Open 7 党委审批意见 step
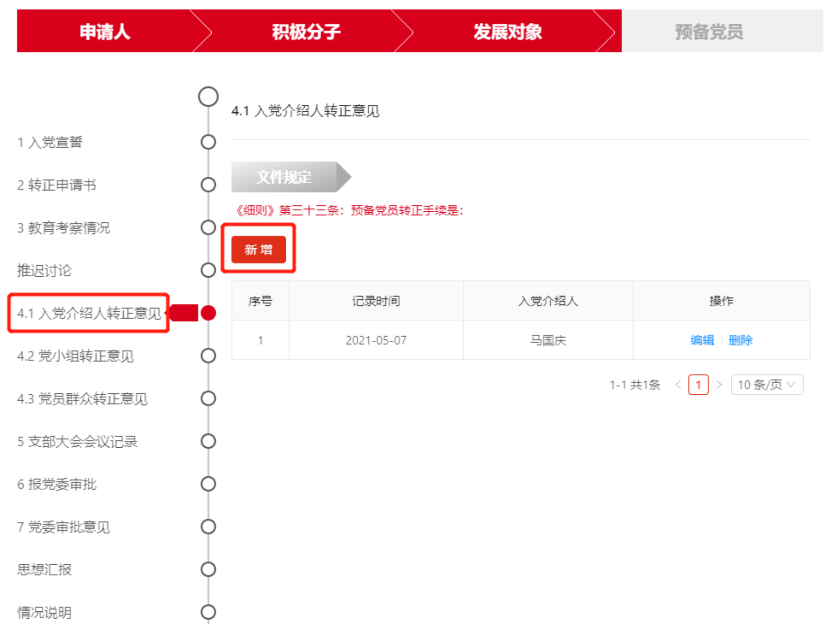Screen dimensions: 840x624 click(64, 527)
